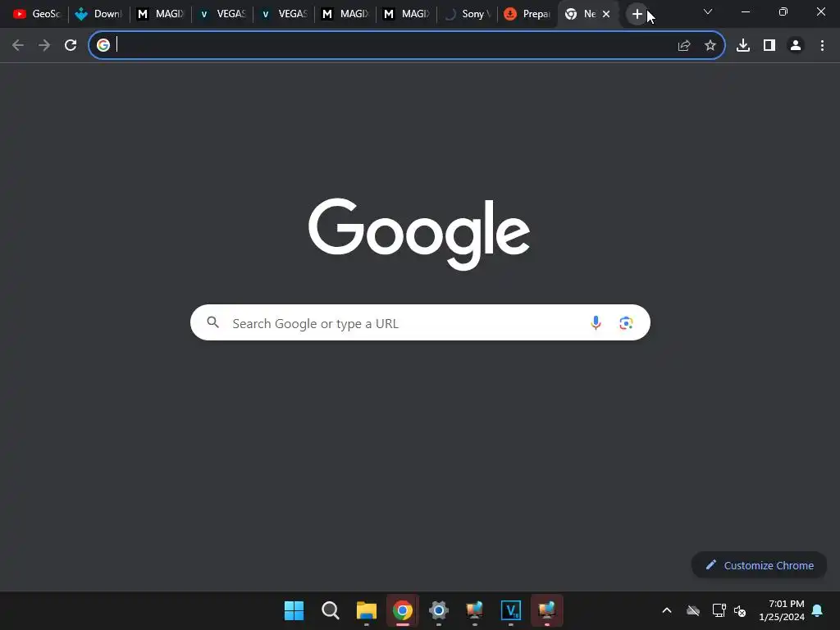Open the gear app in taskbar

[439, 610]
